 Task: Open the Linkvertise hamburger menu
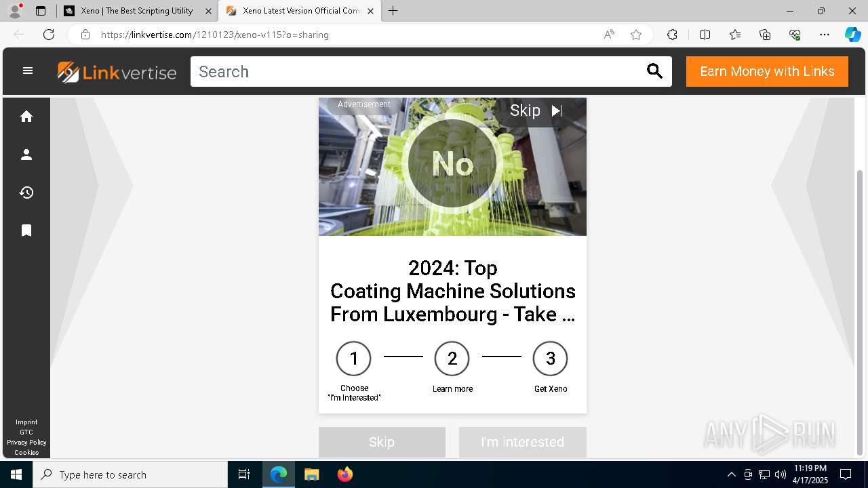click(28, 71)
